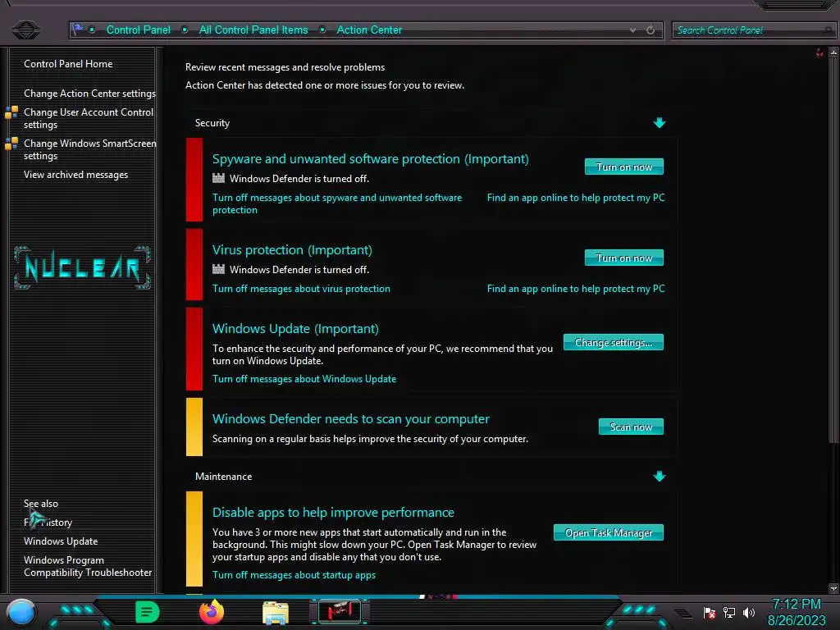
Task: Click the scroll down arrow of the main pane
Action: (x=833, y=588)
